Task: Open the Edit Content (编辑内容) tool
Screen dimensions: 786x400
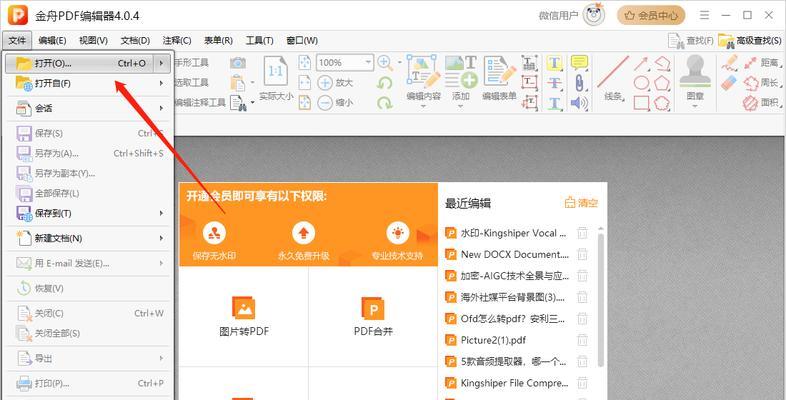Action: pos(423,78)
